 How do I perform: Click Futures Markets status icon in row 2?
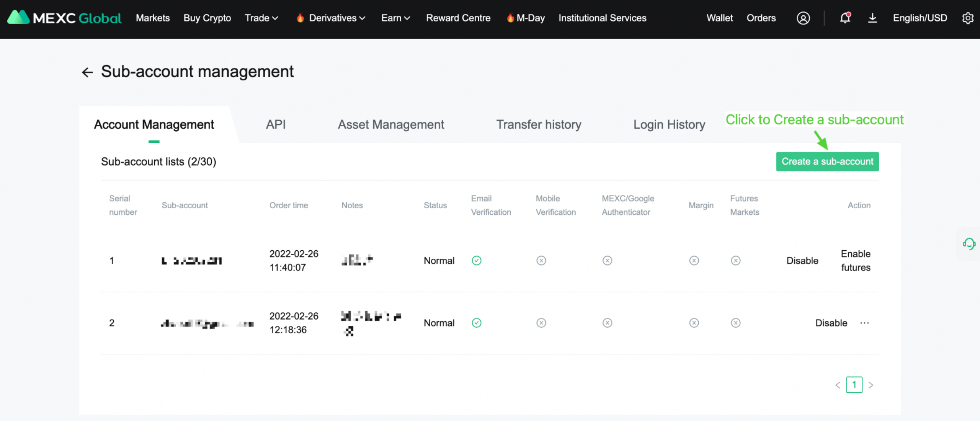point(735,323)
